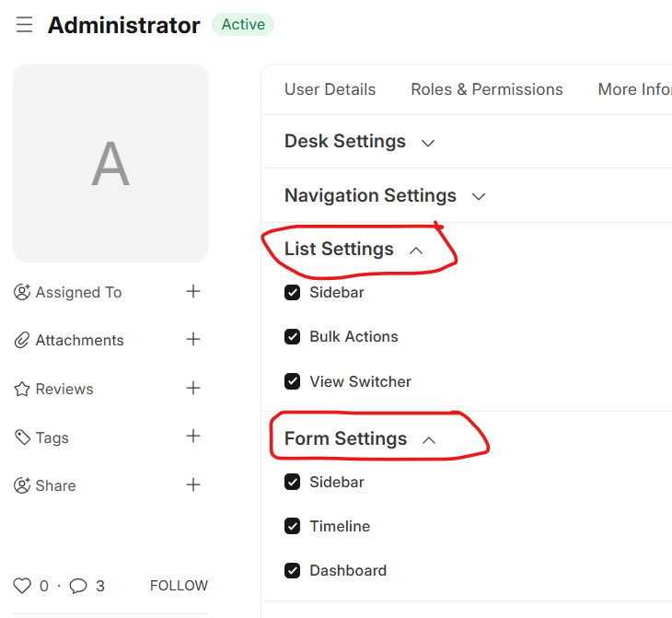Viewport: 672px width, 618px height.
Task: Expand the Desk Settings section
Action: point(359,142)
